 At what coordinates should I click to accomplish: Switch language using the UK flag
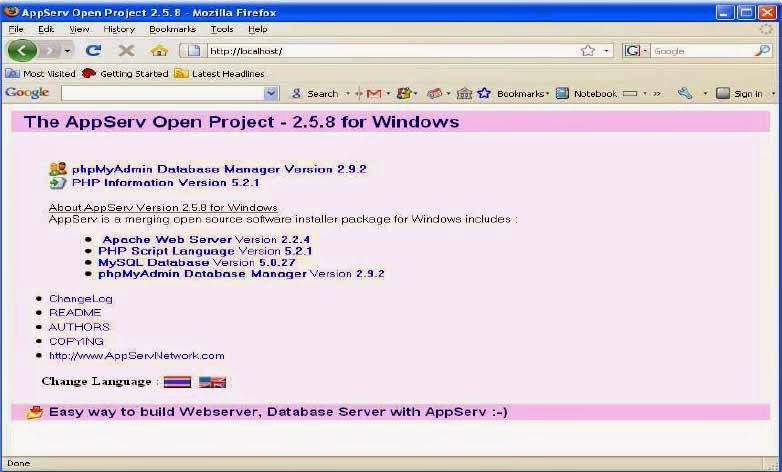click(212, 382)
